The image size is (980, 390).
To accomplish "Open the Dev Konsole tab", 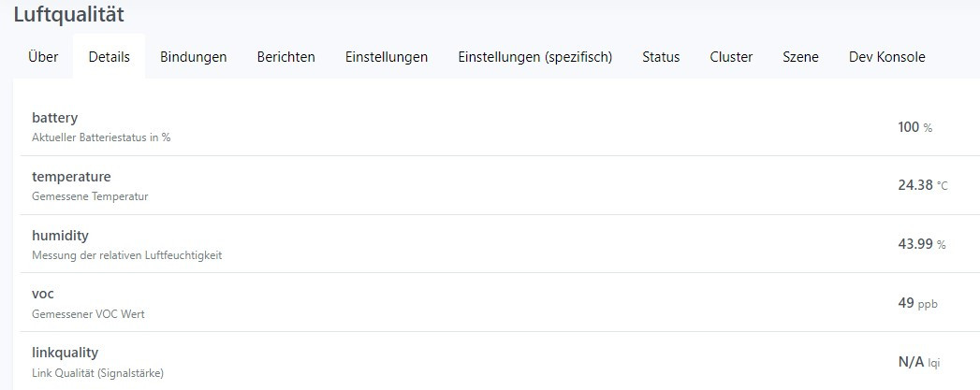I will click(x=886, y=57).
